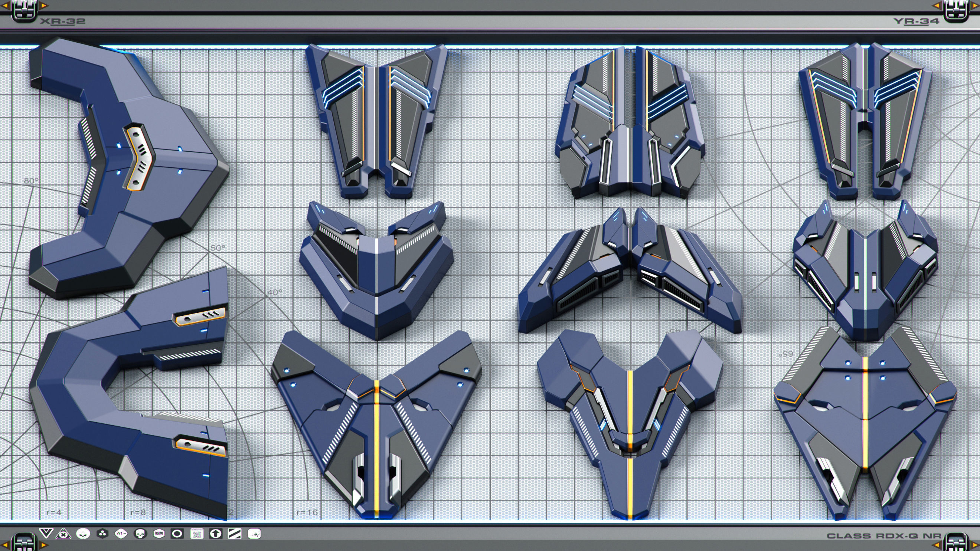Toggle the black ring circle icon
The width and height of the screenshot is (980, 551).
coord(177,534)
